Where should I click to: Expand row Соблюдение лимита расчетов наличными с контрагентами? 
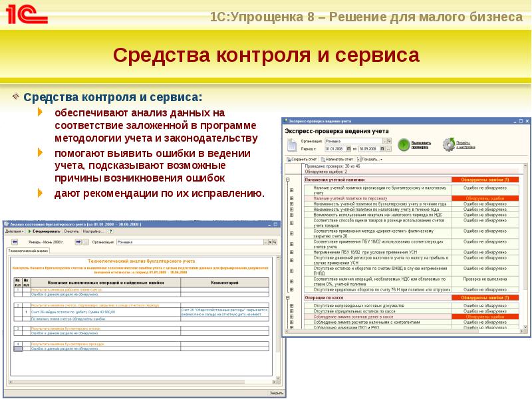pyautogui.click(x=291, y=322)
